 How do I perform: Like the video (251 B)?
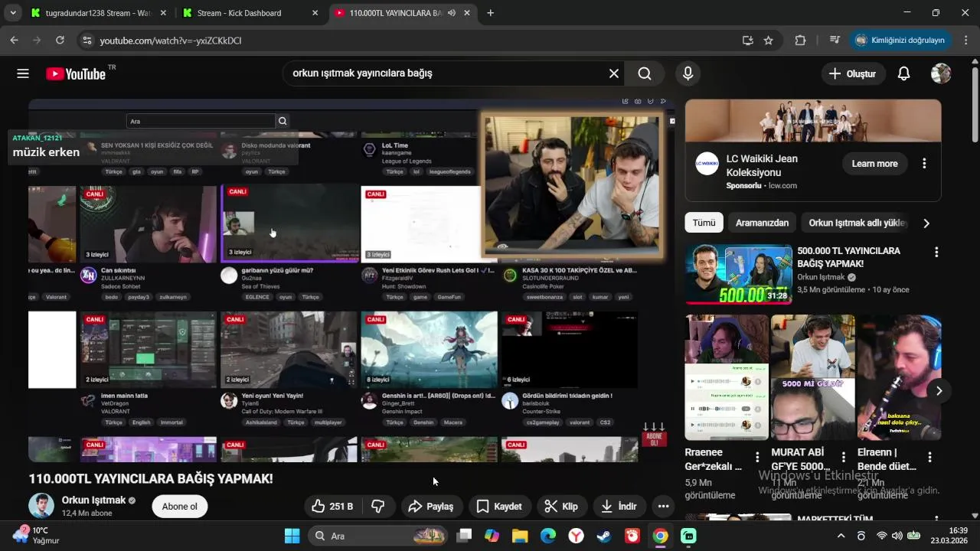click(332, 506)
